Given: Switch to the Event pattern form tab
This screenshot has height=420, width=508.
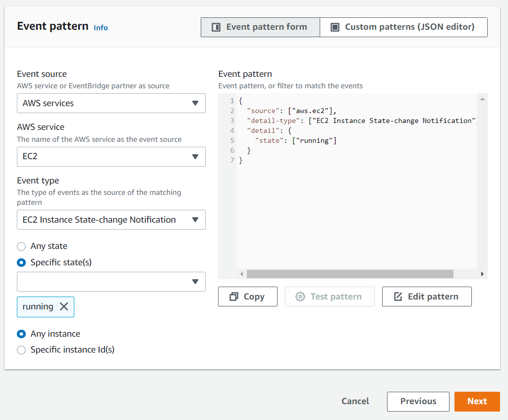Looking at the screenshot, I should 260,27.
